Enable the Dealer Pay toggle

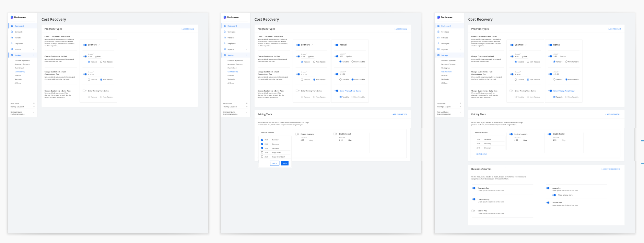coord(473,211)
